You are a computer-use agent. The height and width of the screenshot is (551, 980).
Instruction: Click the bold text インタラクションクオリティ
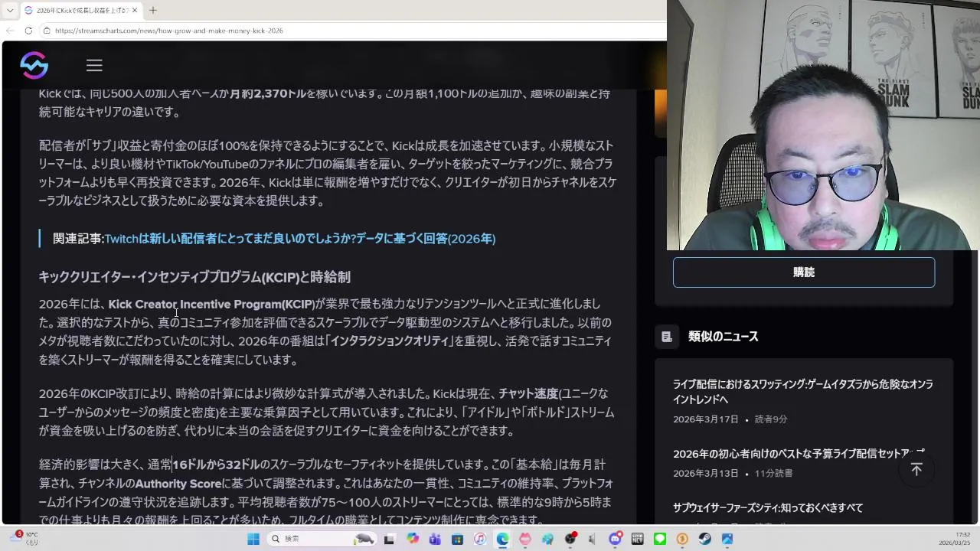[390, 341]
